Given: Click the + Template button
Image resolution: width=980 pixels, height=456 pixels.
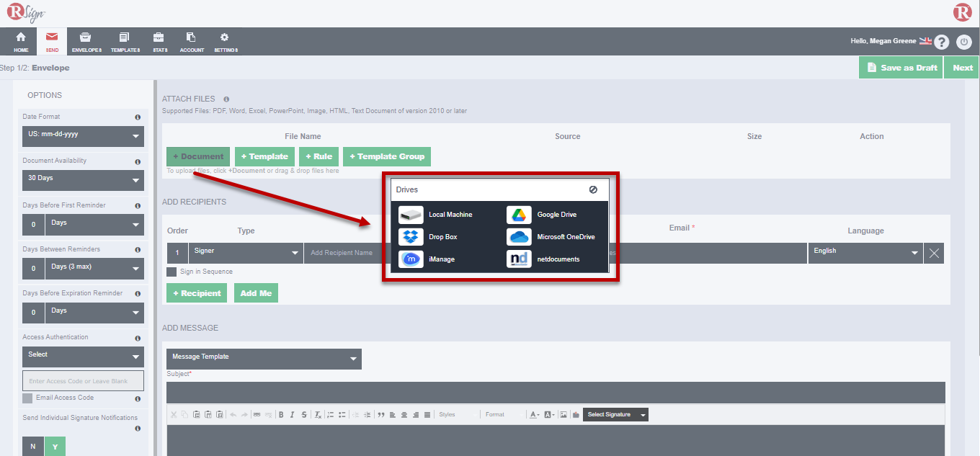Looking at the screenshot, I should tap(264, 156).
